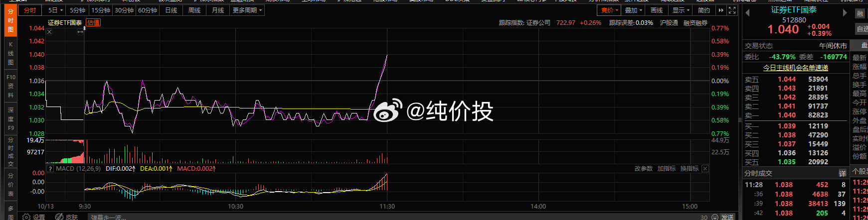
Task: Click the horizontal resize arrow icon in chart
Action: click(x=80, y=32)
